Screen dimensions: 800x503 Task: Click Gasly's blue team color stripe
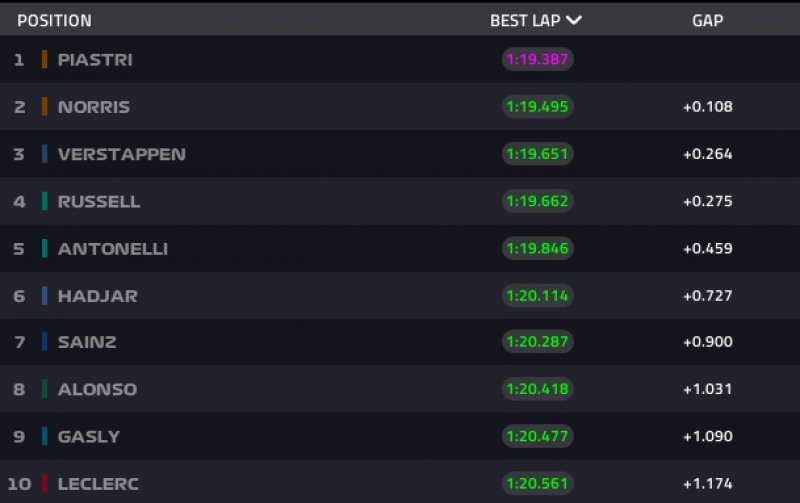[45, 436]
